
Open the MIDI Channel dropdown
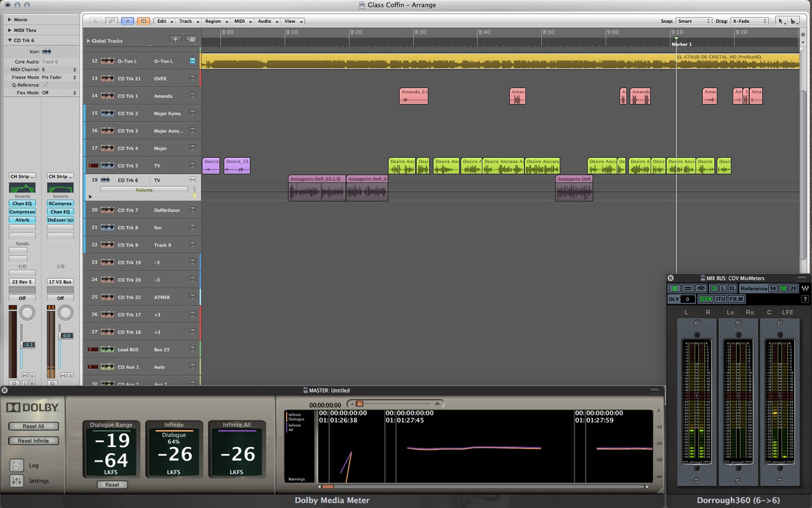pos(59,69)
